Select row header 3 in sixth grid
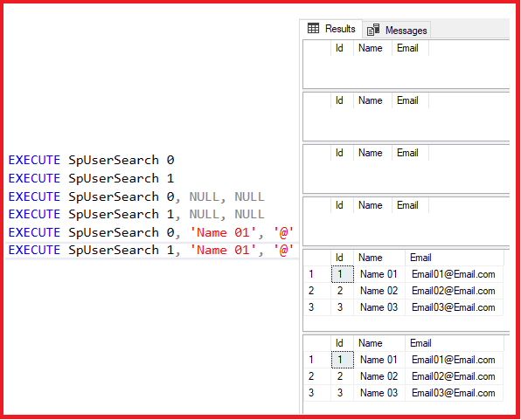 [x=317, y=393]
